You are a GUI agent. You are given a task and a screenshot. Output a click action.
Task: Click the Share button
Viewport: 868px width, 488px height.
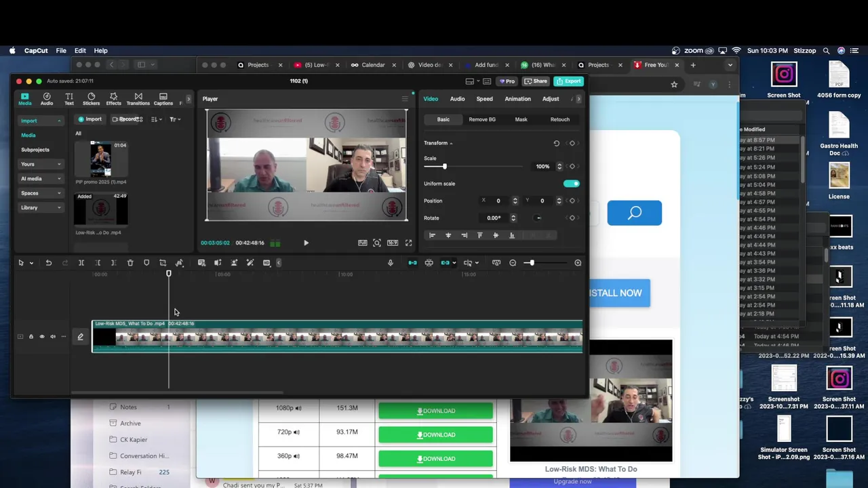pos(536,81)
